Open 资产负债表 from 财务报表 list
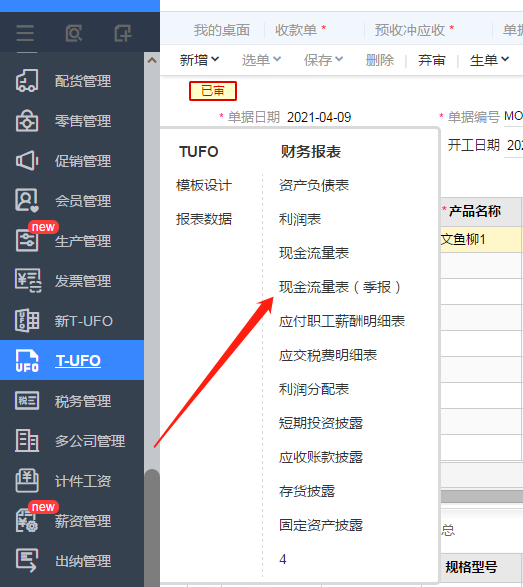 point(314,185)
